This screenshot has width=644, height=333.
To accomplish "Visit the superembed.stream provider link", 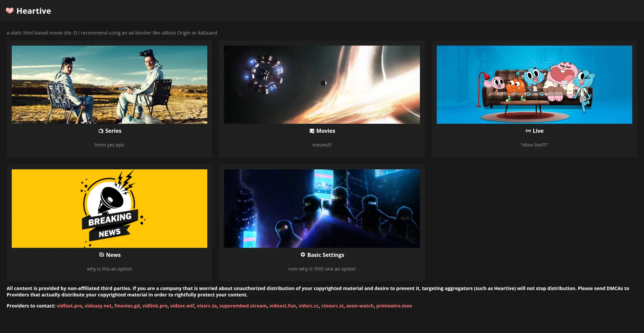I will click(243, 306).
